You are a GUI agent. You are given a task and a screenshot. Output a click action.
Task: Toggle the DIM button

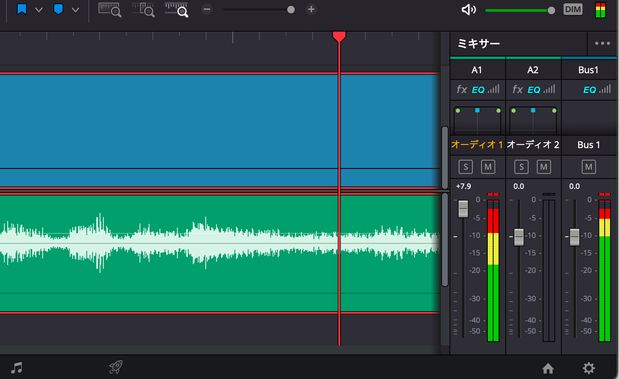[573, 9]
